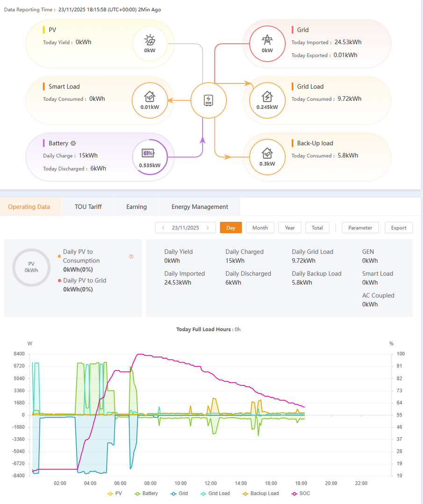Click the Grid Load house icon
The width and height of the screenshot is (423, 504).
pos(267,97)
